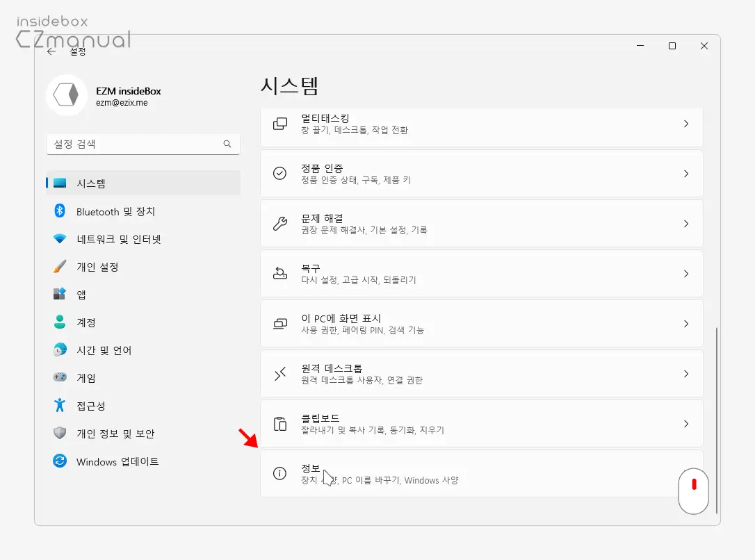Click the 원격 데스크톱 icon
The image size is (755, 560).
coord(279,373)
